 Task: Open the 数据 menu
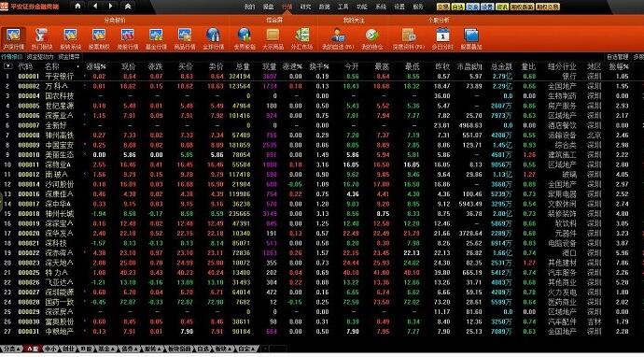point(324,7)
